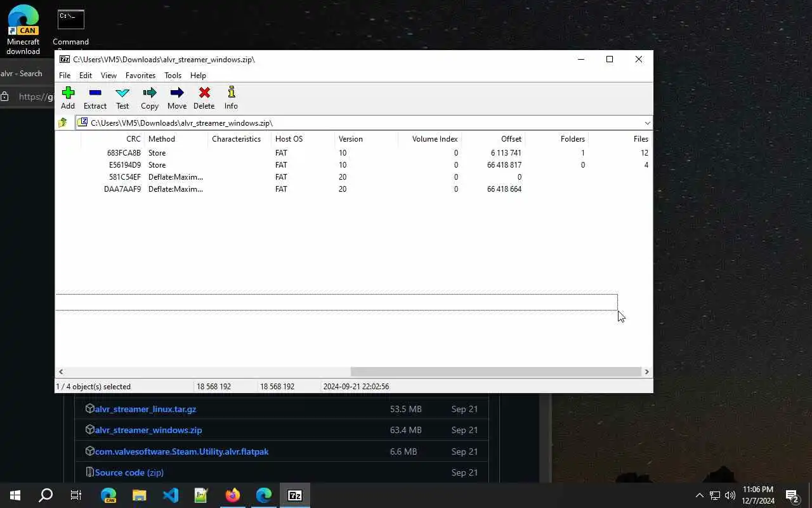Select row with CRC 581C54EF

353,177
